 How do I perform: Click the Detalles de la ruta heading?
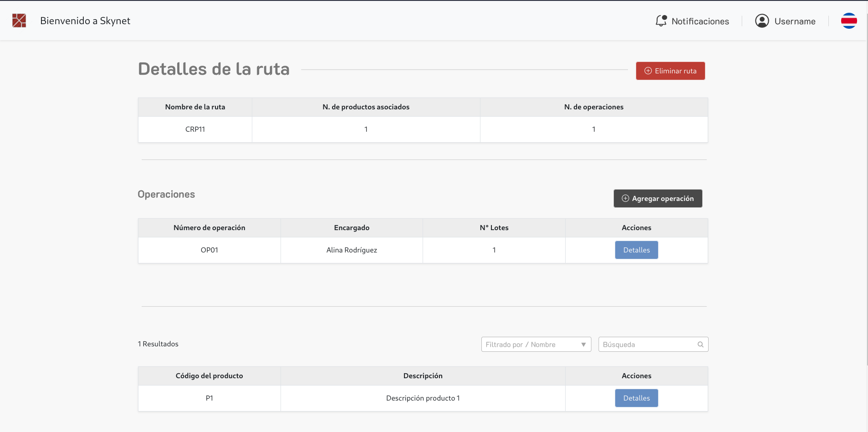pos(214,69)
